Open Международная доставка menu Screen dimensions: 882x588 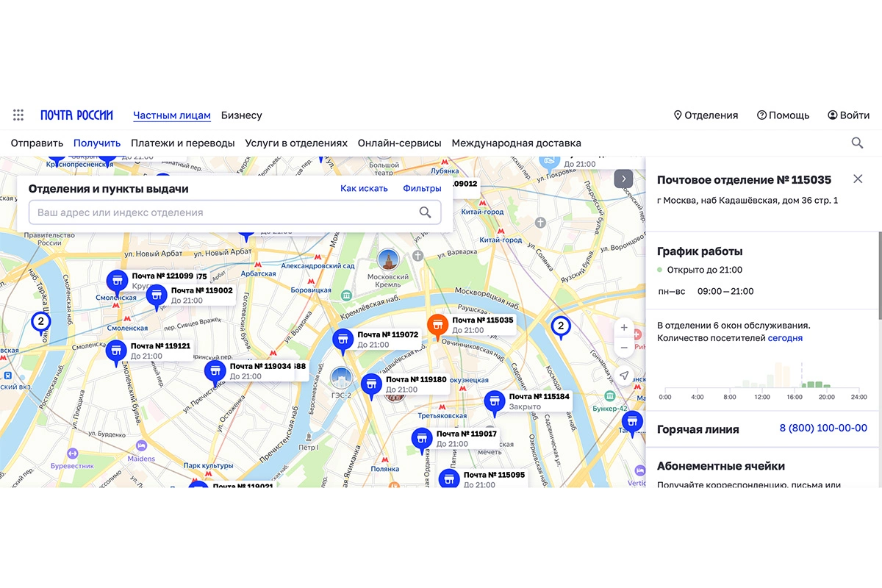(517, 143)
